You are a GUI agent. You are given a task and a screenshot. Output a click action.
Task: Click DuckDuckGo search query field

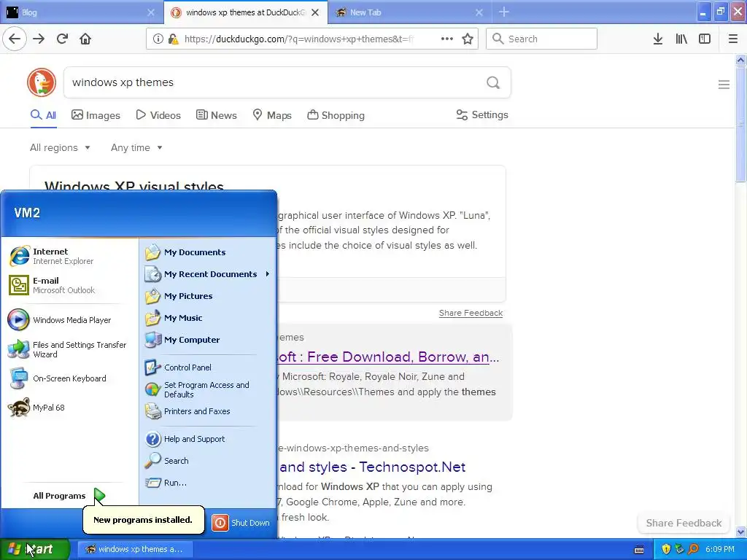tap(274, 82)
